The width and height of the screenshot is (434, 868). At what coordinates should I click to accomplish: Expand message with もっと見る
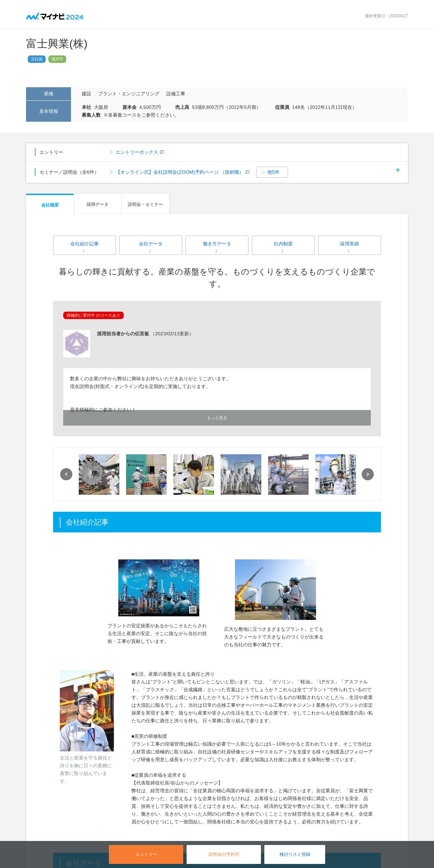click(217, 418)
